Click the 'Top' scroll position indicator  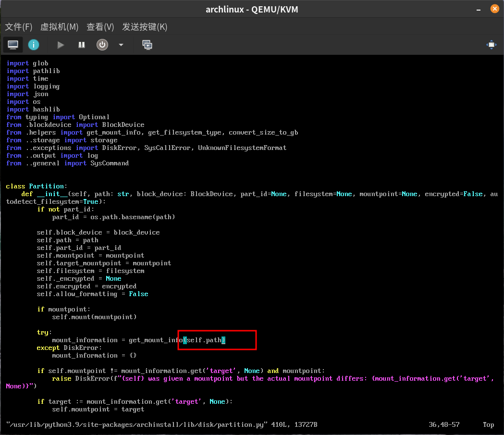click(488, 425)
